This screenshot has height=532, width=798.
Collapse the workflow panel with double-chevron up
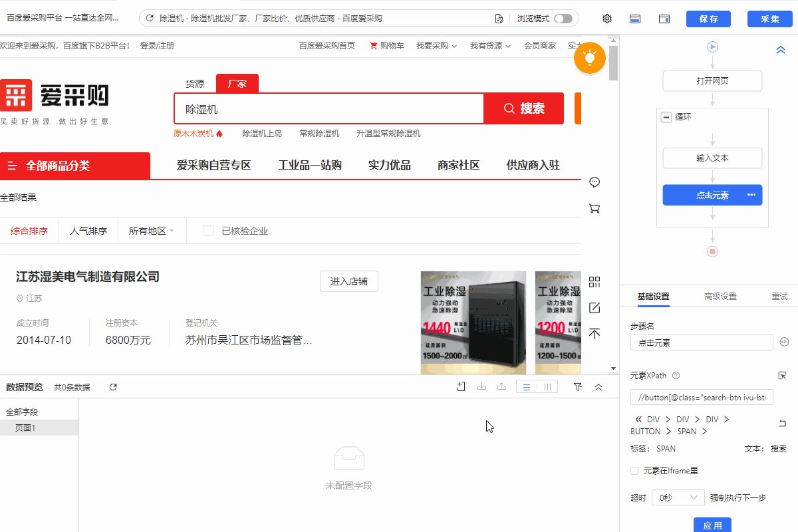click(x=781, y=50)
